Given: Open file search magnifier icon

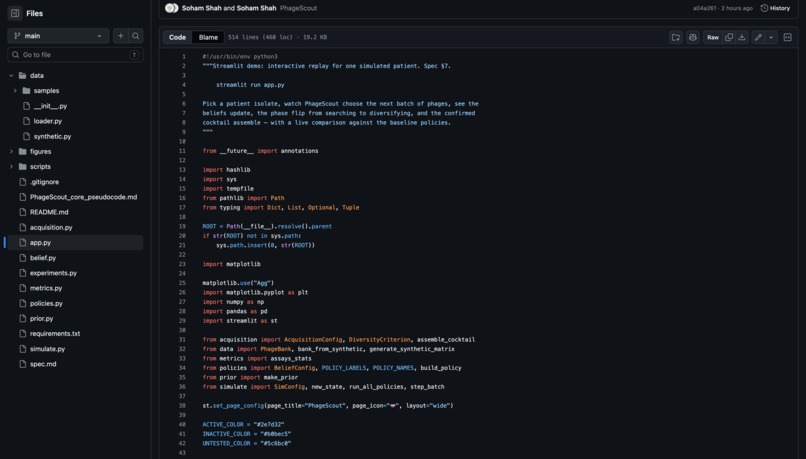Looking at the screenshot, I should [136, 36].
